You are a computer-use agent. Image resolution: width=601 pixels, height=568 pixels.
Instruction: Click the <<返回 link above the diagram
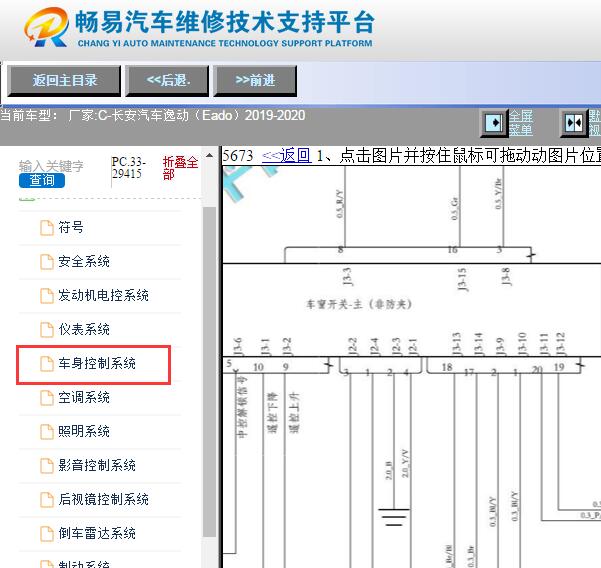point(287,156)
